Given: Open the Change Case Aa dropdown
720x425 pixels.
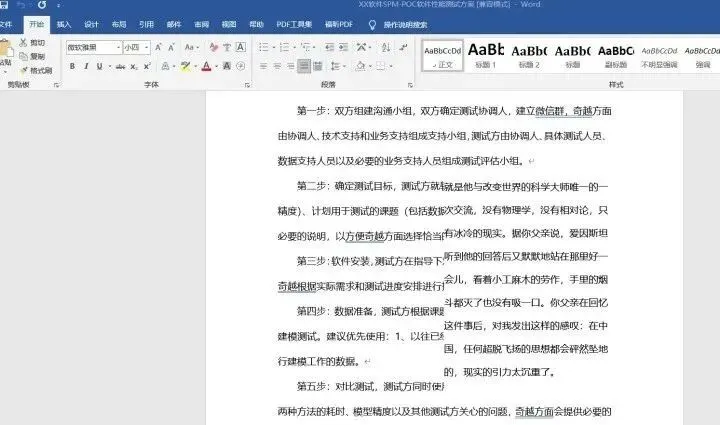Looking at the screenshot, I should pyautogui.click(x=191, y=47).
